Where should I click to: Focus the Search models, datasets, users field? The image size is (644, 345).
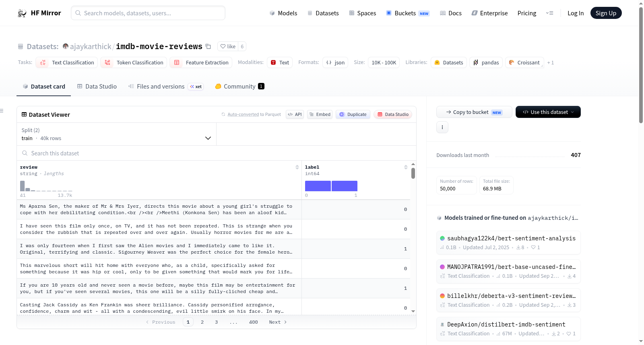tap(148, 13)
